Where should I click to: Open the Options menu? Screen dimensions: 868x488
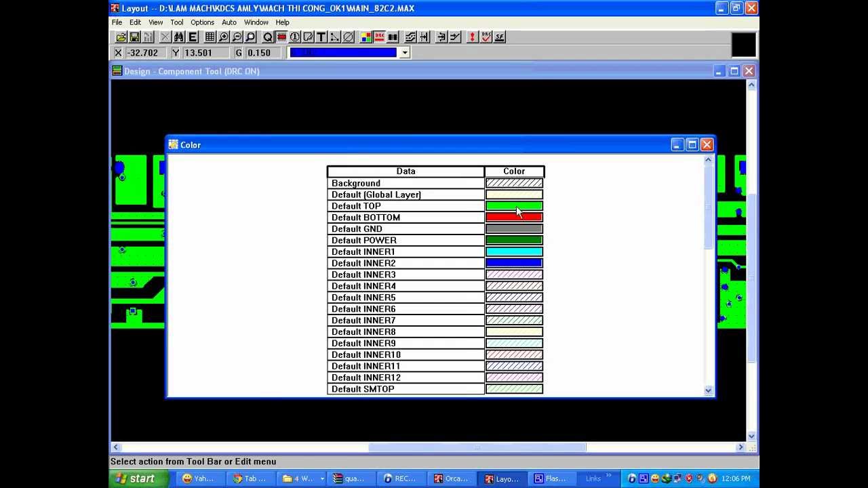click(x=202, y=22)
